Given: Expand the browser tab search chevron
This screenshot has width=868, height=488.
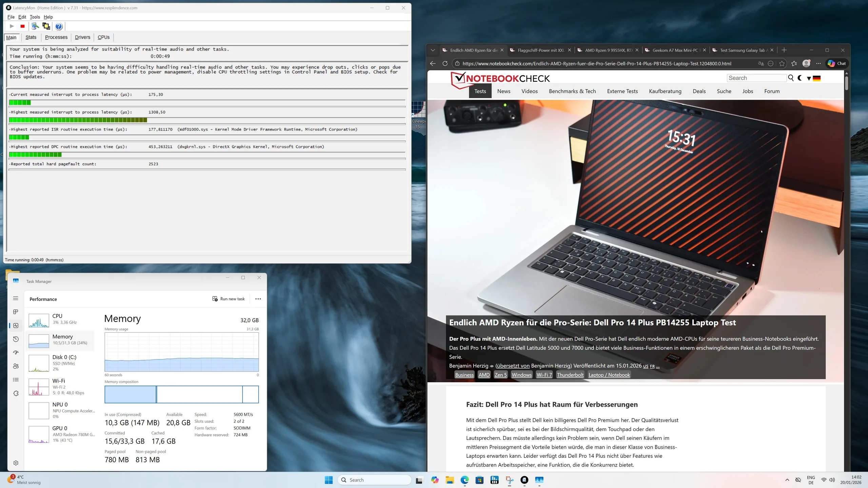Looking at the screenshot, I should [x=433, y=50].
